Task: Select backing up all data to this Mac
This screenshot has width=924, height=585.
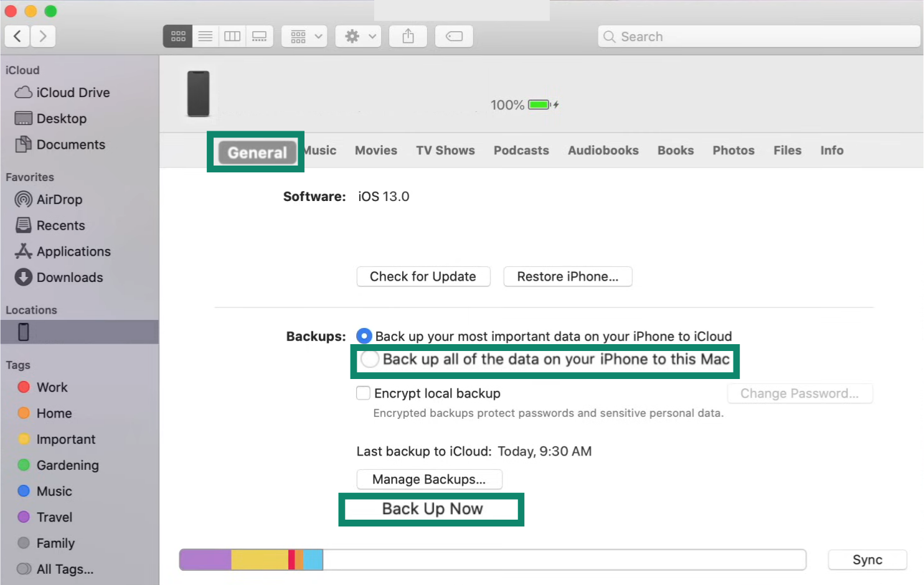Action: tap(370, 359)
